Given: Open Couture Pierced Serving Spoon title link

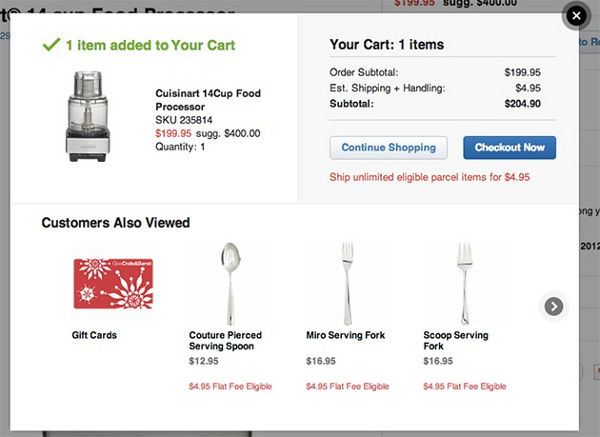Looking at the screenshot, I should (225, 341).
